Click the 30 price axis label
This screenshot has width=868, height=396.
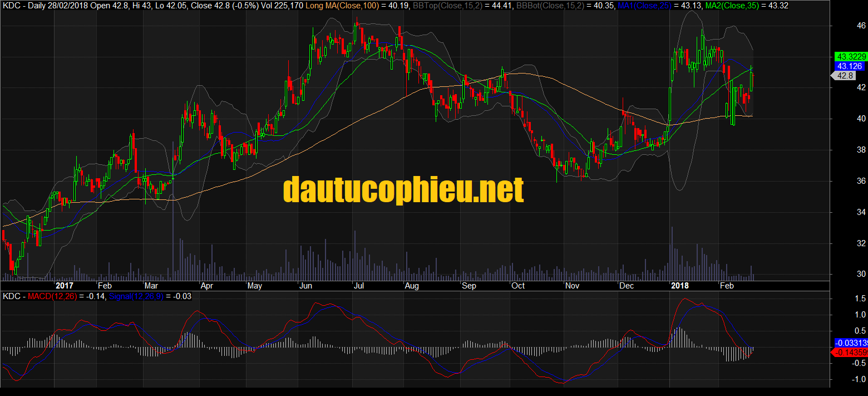861,274
